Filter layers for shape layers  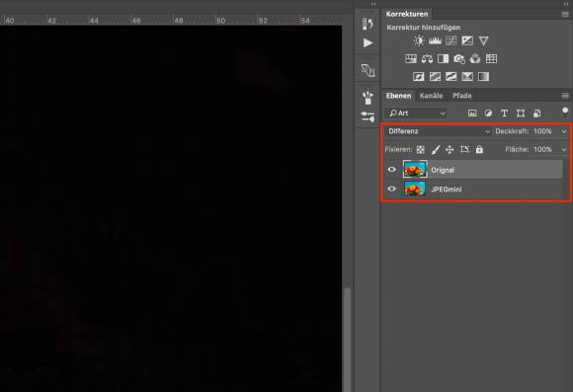pyautogui.click(x=521, y=114)
